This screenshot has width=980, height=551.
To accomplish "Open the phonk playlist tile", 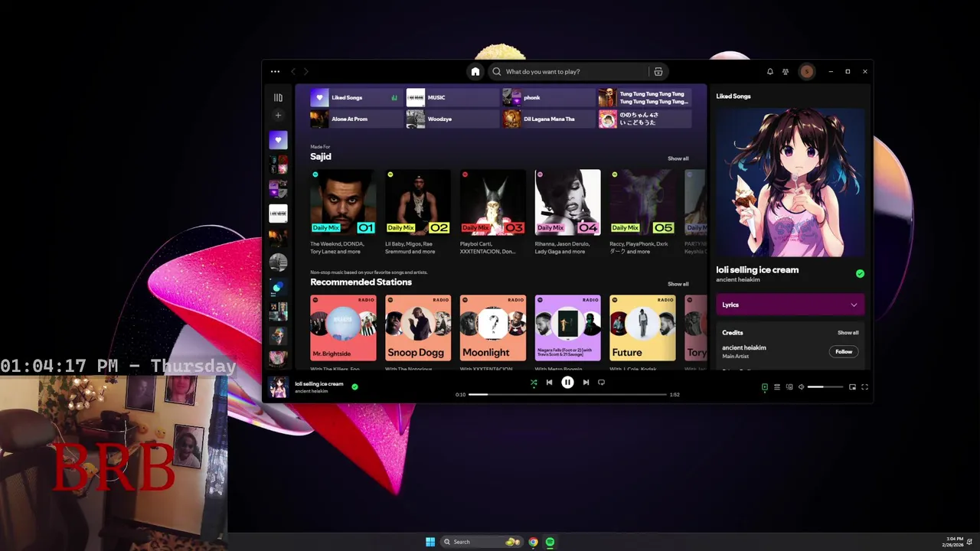I will pyautogui.click(x=548, y=98).
